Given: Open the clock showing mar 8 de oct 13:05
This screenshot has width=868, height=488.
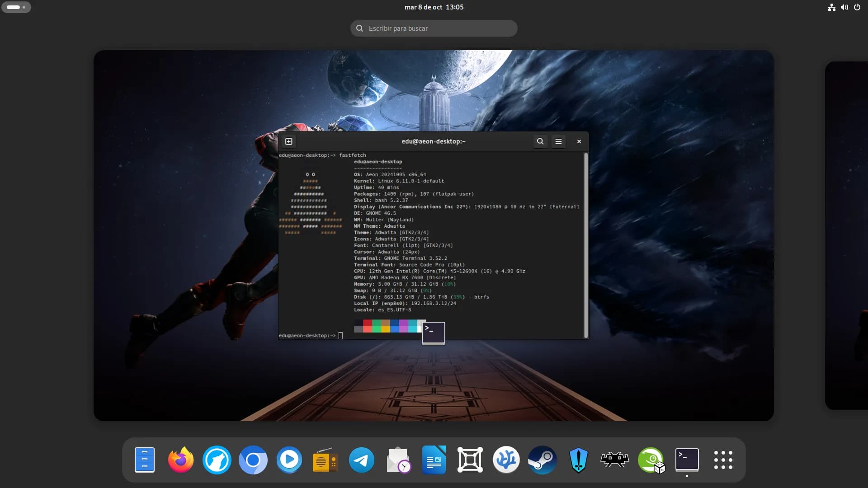Looking at the screenshot, I should pyautogui.click(x=434, y=7).
